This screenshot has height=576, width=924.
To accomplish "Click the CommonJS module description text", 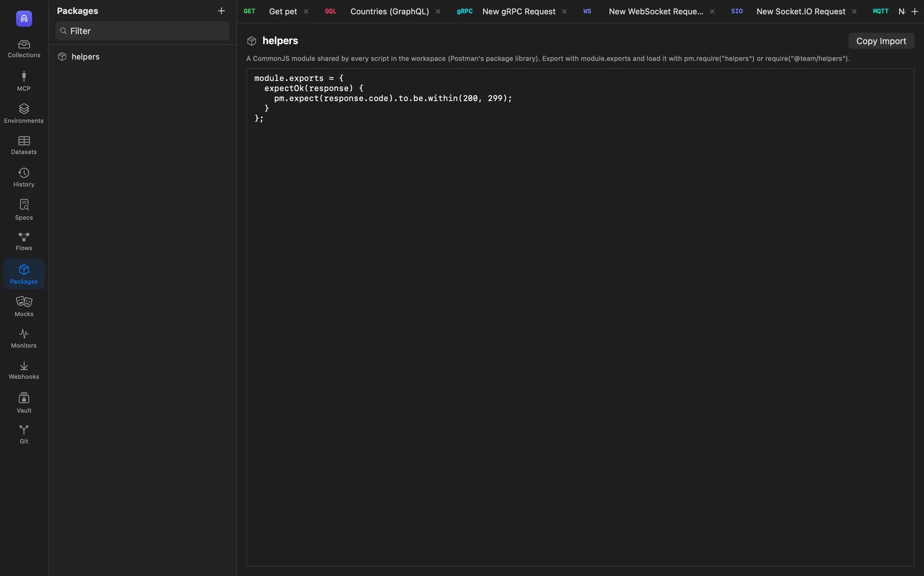I will [x=548, y=59].
